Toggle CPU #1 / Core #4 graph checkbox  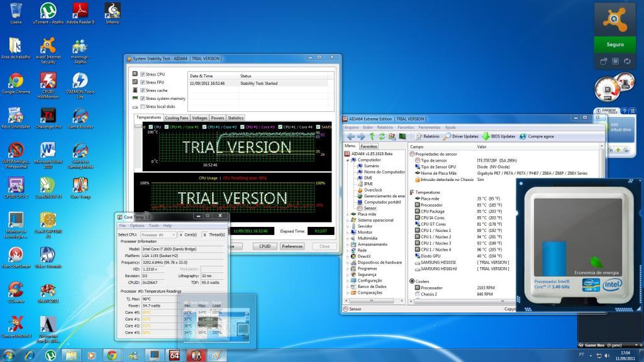point(280,127)
